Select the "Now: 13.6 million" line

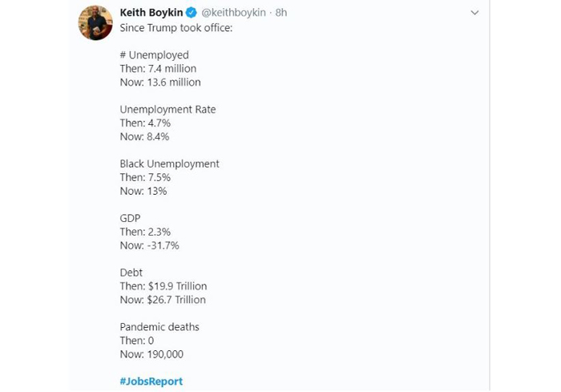coord(160,83)
